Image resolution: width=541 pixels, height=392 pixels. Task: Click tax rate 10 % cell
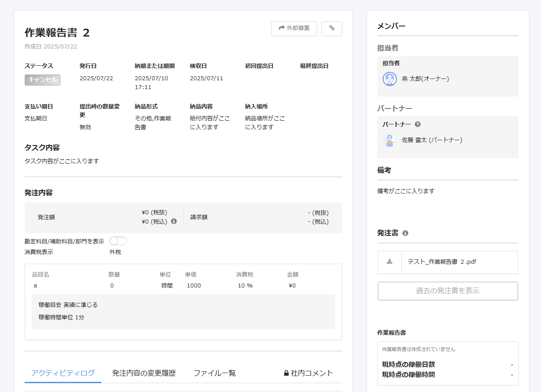(246, 286)
